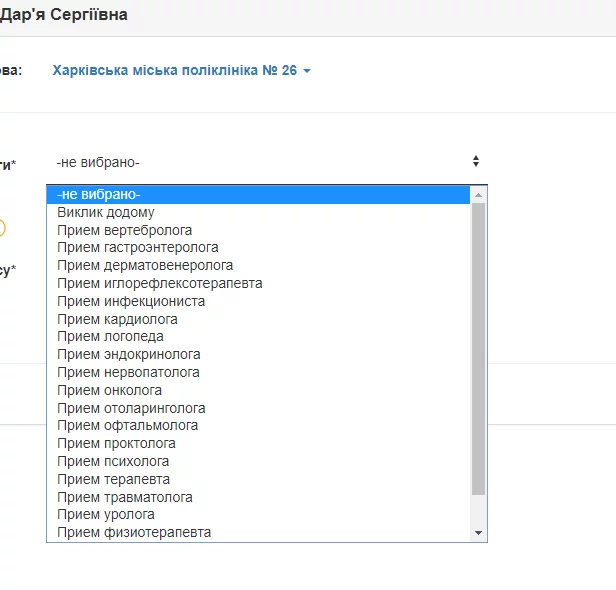Open the Харківська міська поліклініка № 26 dropdown
This screenshot has width=616, height=590.
182,71
